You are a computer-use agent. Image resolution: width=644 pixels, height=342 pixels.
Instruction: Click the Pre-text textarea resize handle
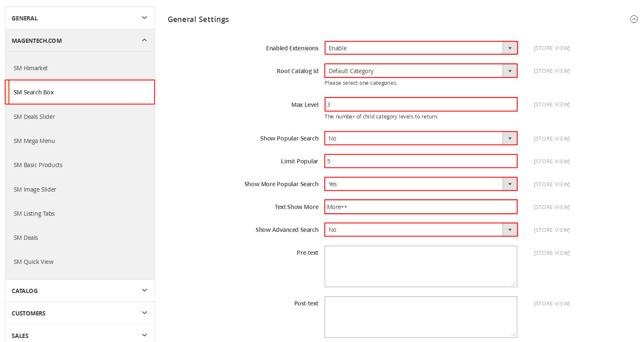pyautogui.click(x=514, y=284)
